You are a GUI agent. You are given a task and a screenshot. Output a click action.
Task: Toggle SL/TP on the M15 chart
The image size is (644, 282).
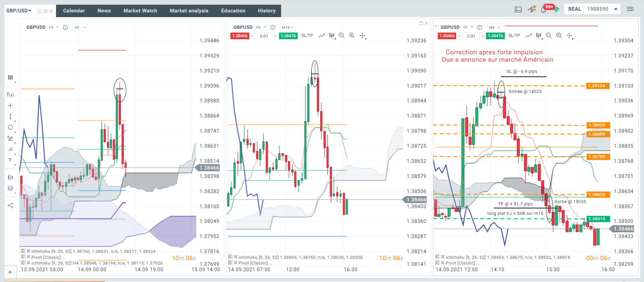(307, 36)
